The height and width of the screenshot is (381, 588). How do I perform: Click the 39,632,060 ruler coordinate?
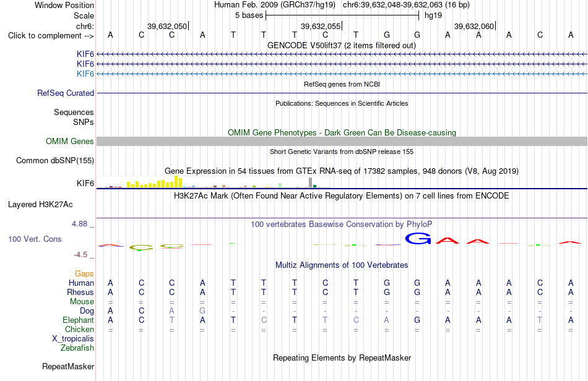click(474, 26)
